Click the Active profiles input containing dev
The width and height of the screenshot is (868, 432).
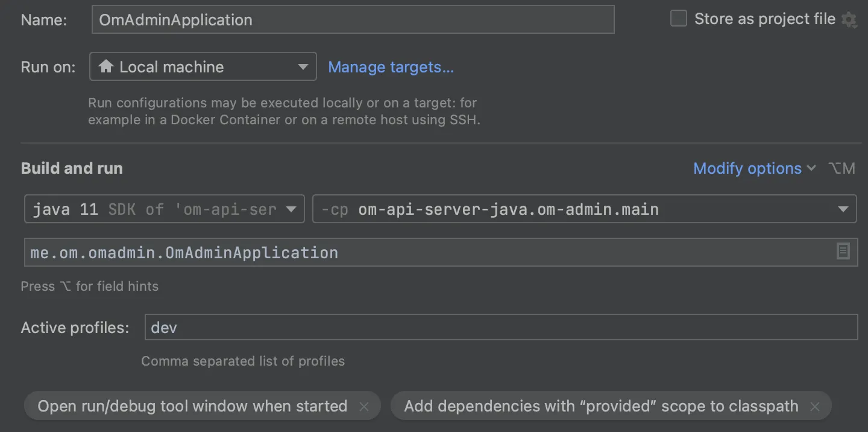[x=500, y=328]
